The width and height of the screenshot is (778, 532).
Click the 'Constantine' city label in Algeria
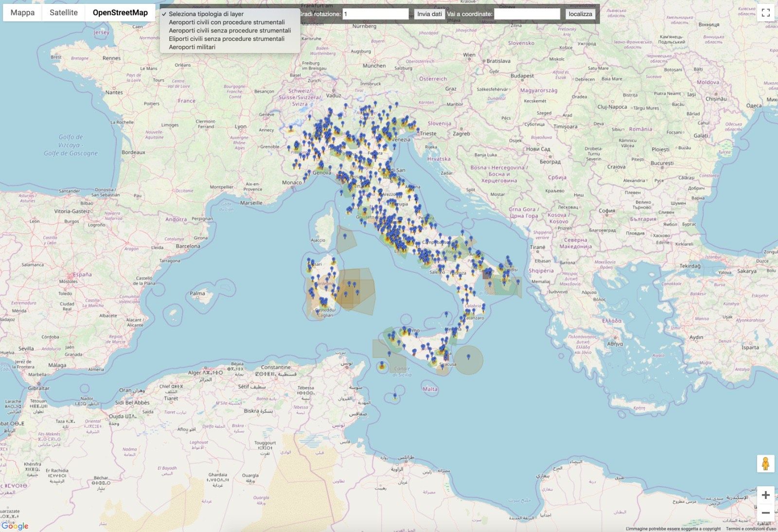click(276, 367)
